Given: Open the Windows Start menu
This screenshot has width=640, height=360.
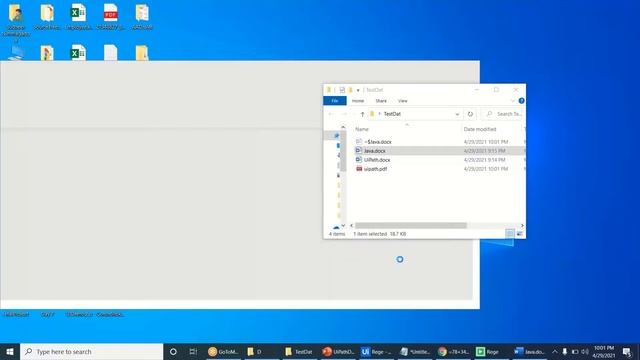Looking at the screenshot, I should click(10, 351).
